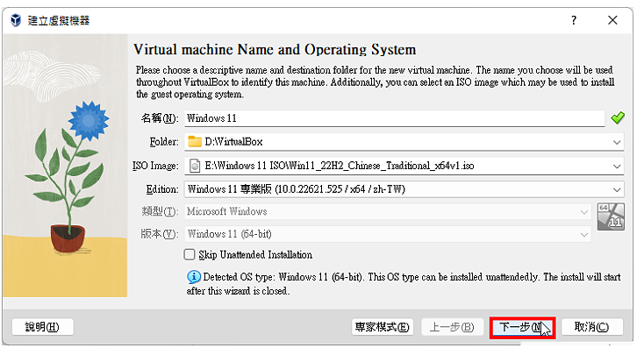Click the VirtualBox cube icon in title bar

16,20
